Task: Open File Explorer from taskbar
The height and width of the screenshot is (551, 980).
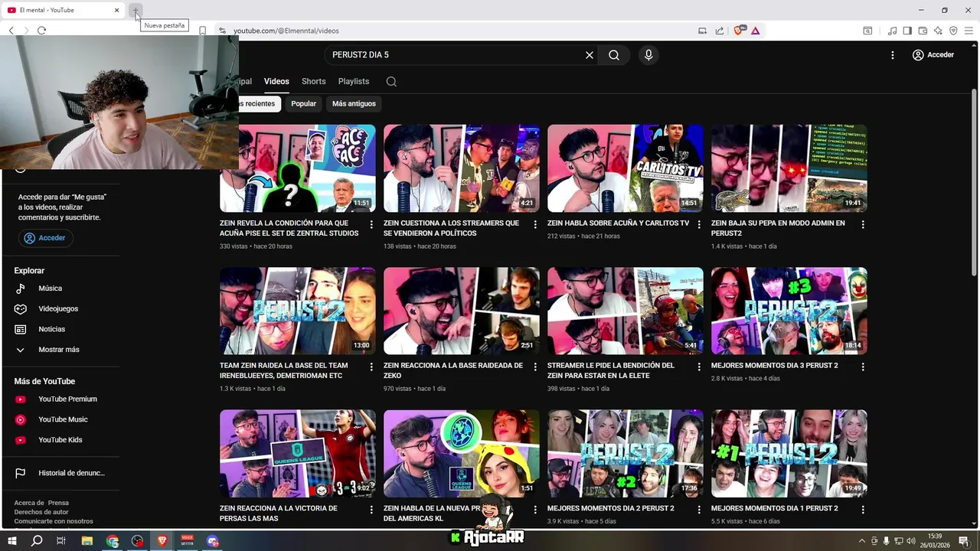Action: pos(87,541)
